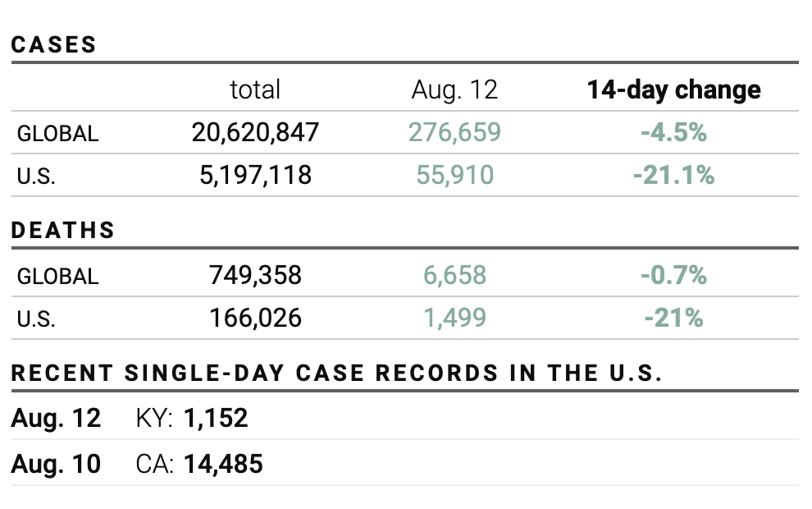Viewport: 812px width, 509px height.
Task: Select the global Aug. 12 cases value 276,659
Action: click(x=454, y=132)
